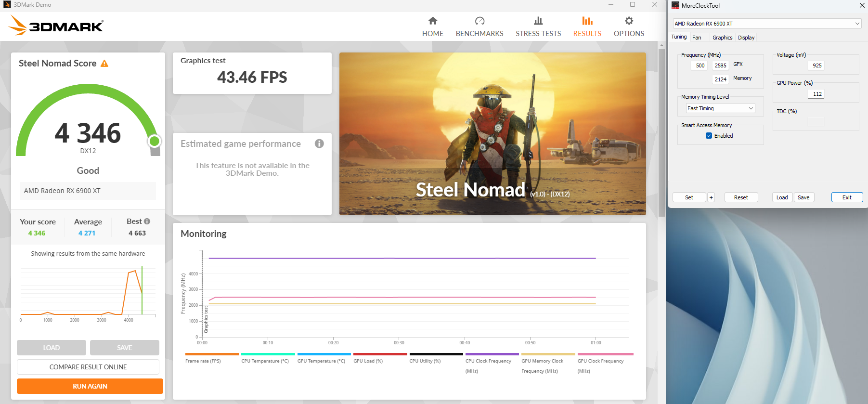Click the GPU Clock Frequency legend item
This screenshot has height=404, width=868.
pos(605,364)
